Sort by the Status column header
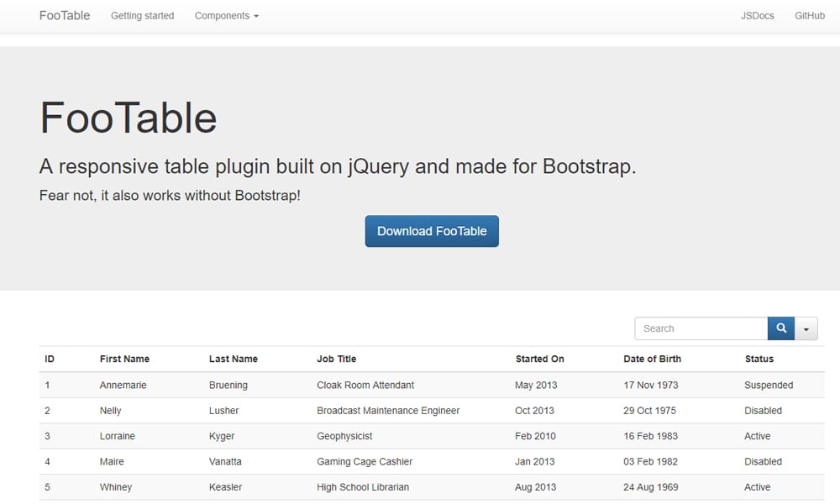Screen dimensions: 840x504 pos(759,359)
